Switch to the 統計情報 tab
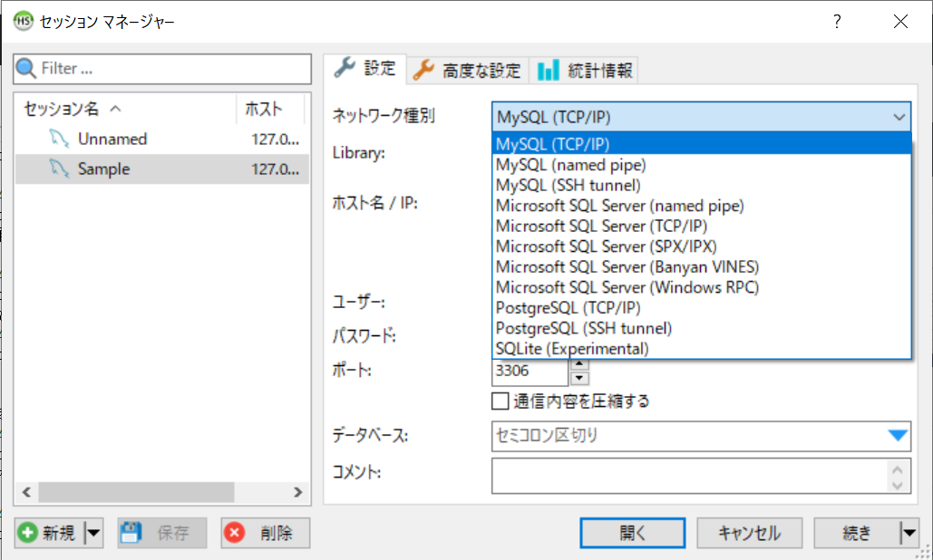The image size is (933, 560). [x=584, y=70]
